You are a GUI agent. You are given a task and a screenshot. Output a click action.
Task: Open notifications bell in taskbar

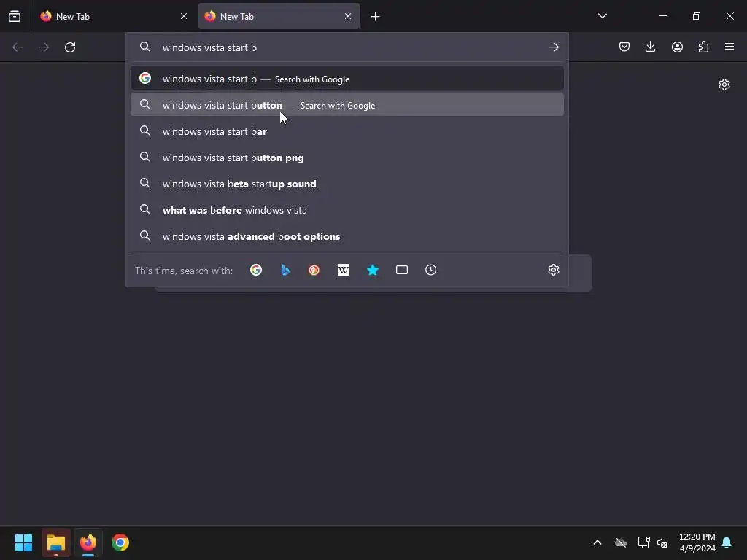click(x=727, y=542)
